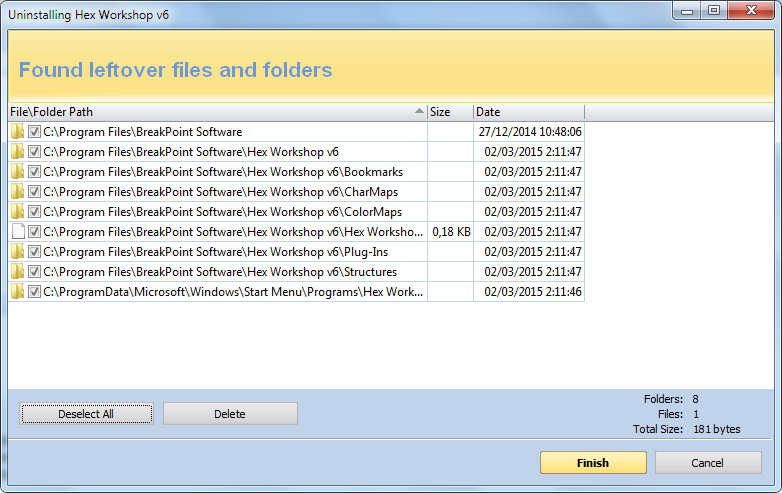Uncheck the BreakPoint Software folder checkbox

click(x=34, y=132)
